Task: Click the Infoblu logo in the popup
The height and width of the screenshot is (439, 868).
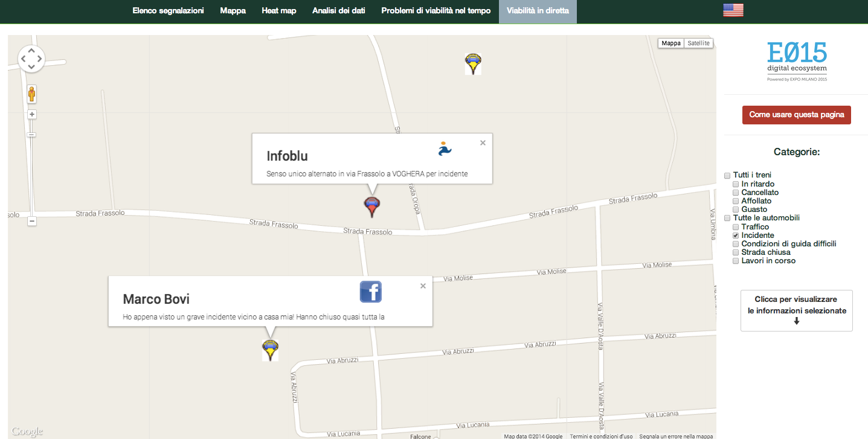Action: pos(445,149)
